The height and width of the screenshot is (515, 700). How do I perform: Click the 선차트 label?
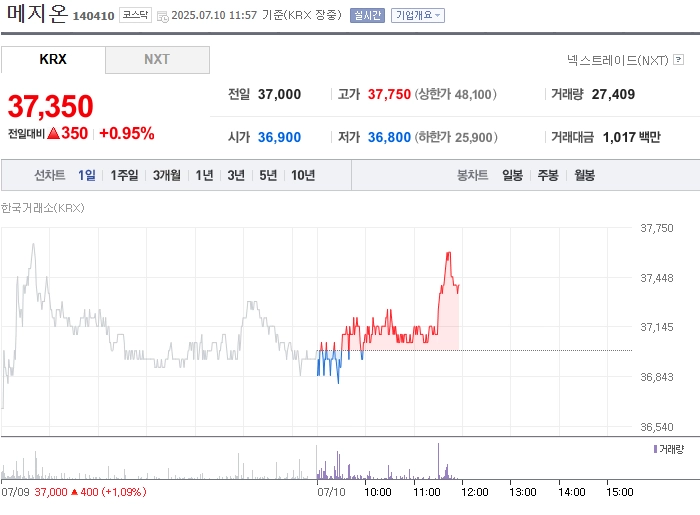pyautogui.click(x=50, y=175)
